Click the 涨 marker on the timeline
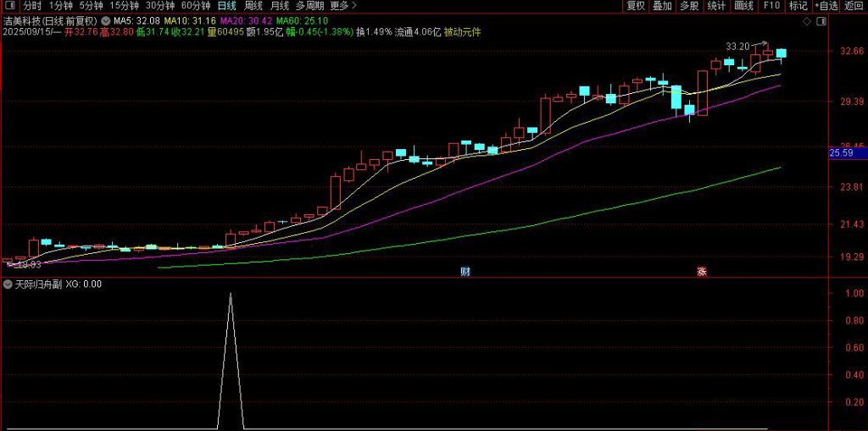The height and width of the screenshot is (431, 868). click(x=701, y=271)
